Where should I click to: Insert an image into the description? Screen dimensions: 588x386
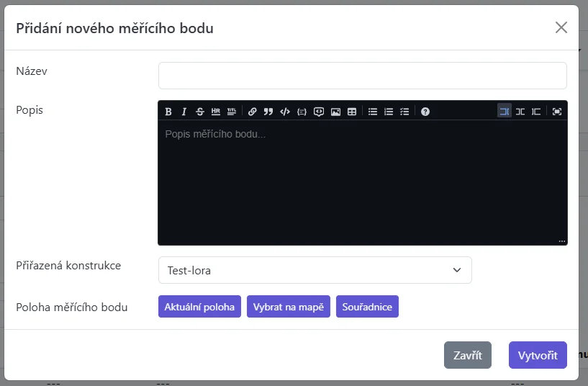[335, 112]
